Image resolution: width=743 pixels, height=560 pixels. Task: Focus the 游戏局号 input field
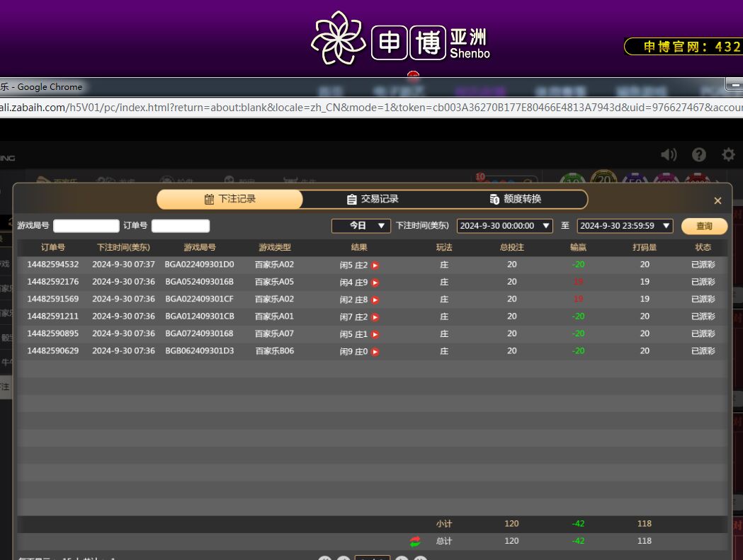(x=86, y=226)
